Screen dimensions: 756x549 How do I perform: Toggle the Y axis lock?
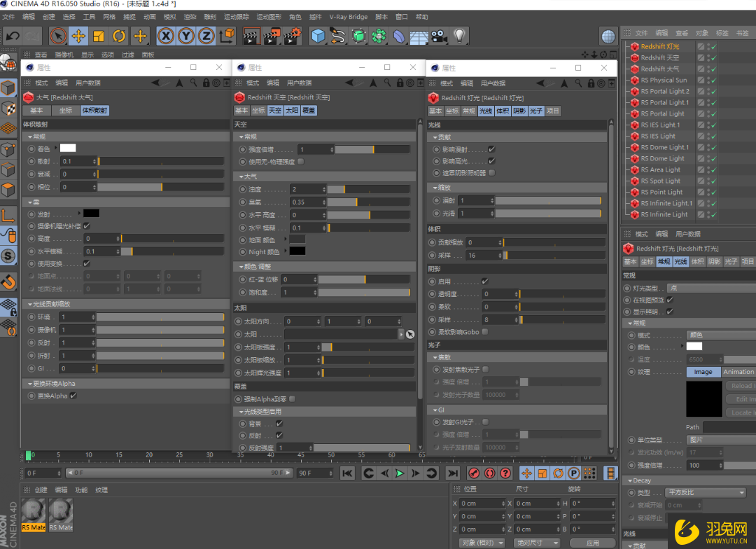[186, 36]
